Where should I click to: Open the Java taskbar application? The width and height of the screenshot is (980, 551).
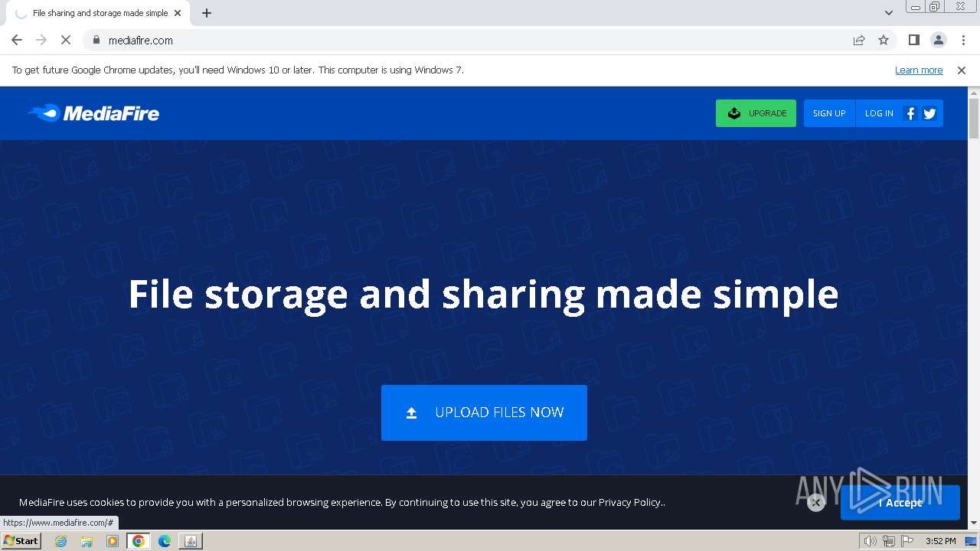(190, 541)
